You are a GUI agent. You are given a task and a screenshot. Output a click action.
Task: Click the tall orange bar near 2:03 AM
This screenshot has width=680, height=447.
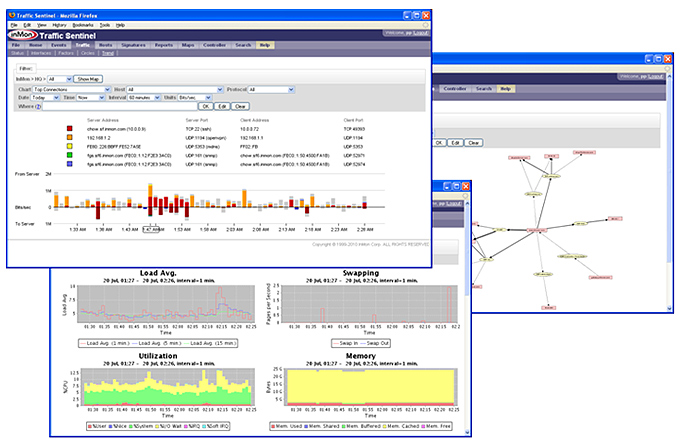[245, 198]
